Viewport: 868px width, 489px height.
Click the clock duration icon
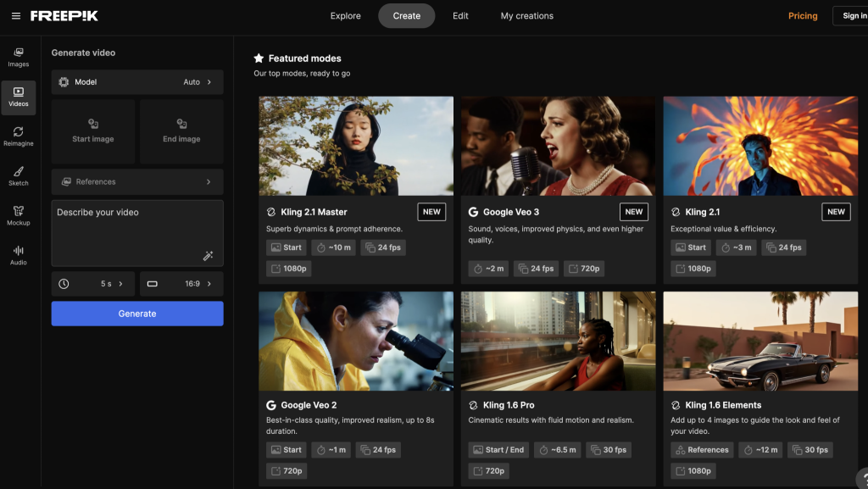64,284
